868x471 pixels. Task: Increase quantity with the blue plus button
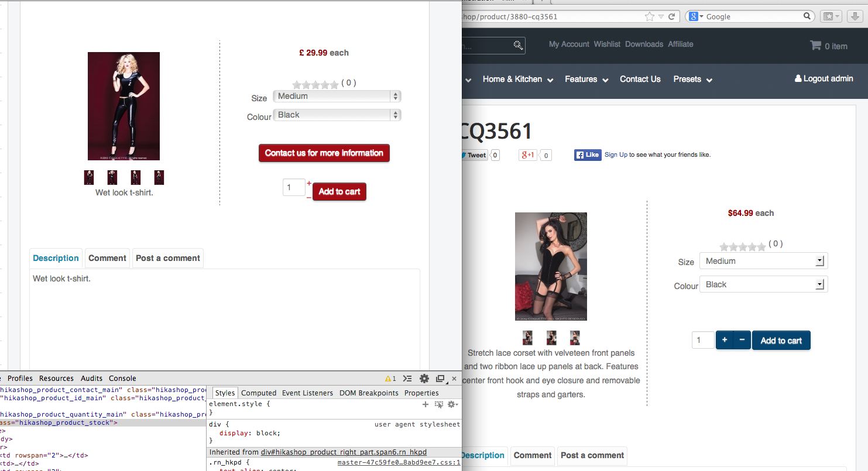[725, 340]
